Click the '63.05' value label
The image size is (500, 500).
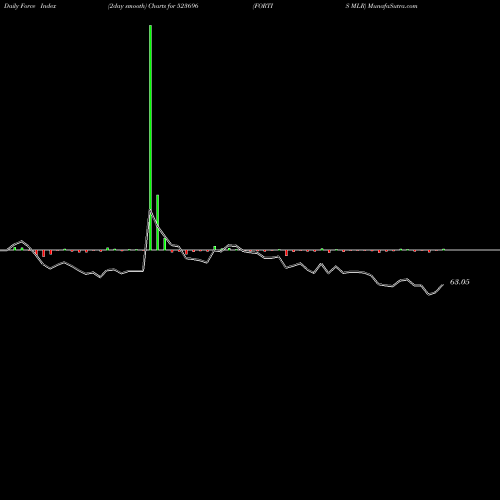click(460, 282)
